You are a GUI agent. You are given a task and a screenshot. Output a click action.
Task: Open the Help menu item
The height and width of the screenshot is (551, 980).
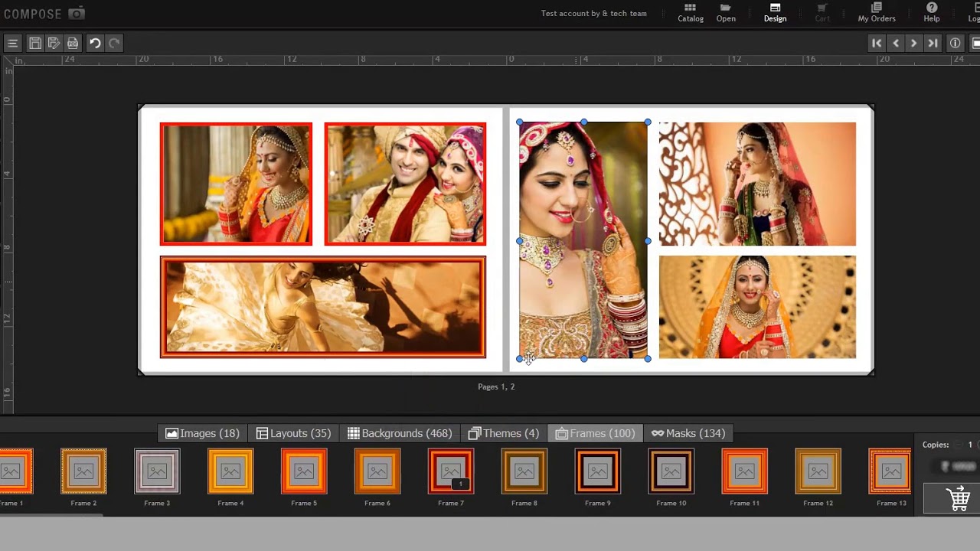[x=932, y=13]
